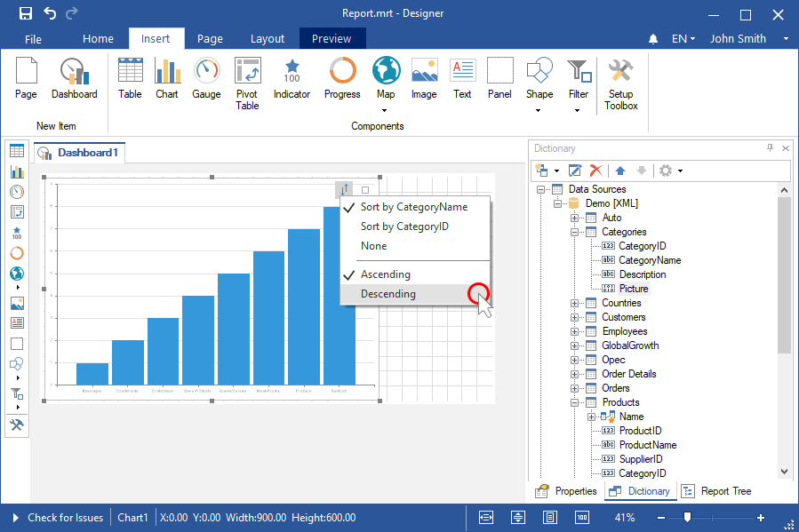Viewport: 799px width, 532px height.
Task: Click the red delete icon in Dictionary
Action: 596,170
